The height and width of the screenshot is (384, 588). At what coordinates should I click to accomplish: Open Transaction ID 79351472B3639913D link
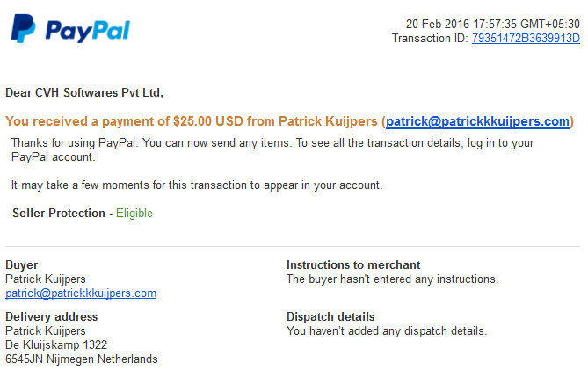(x=526, y=39)
